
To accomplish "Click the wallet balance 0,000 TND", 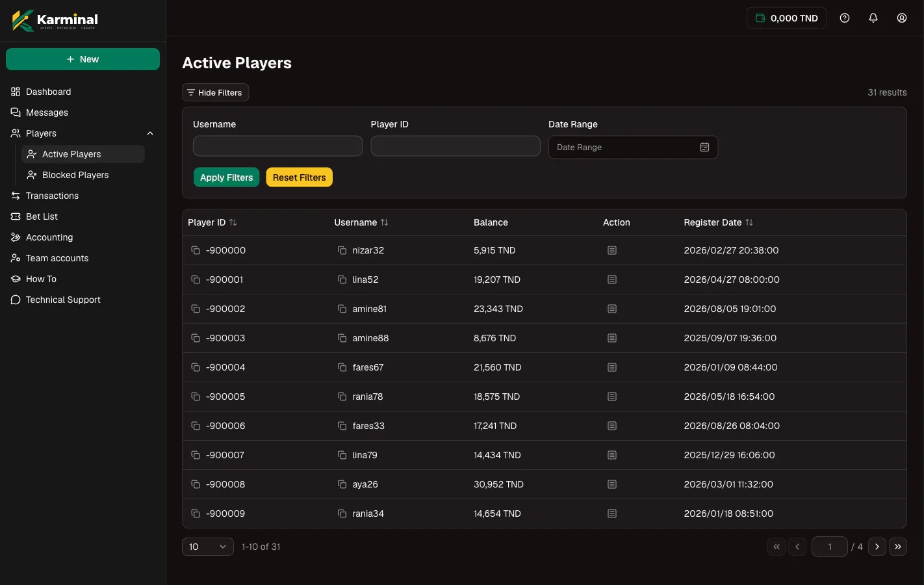I will coord(786,18).
